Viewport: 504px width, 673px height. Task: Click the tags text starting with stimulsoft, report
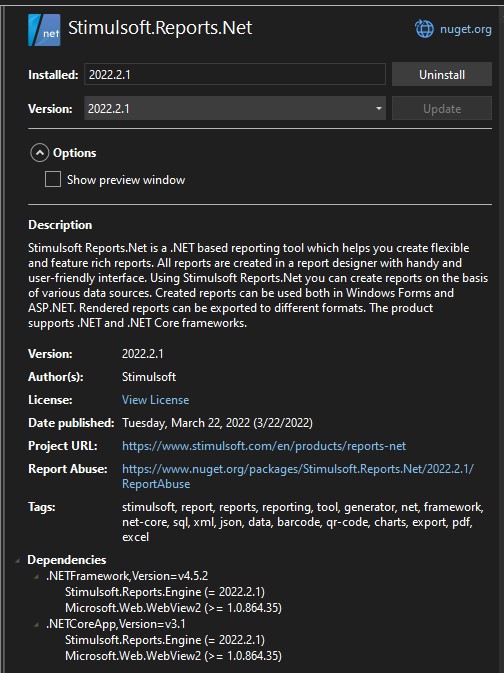[x=303, y=522]
